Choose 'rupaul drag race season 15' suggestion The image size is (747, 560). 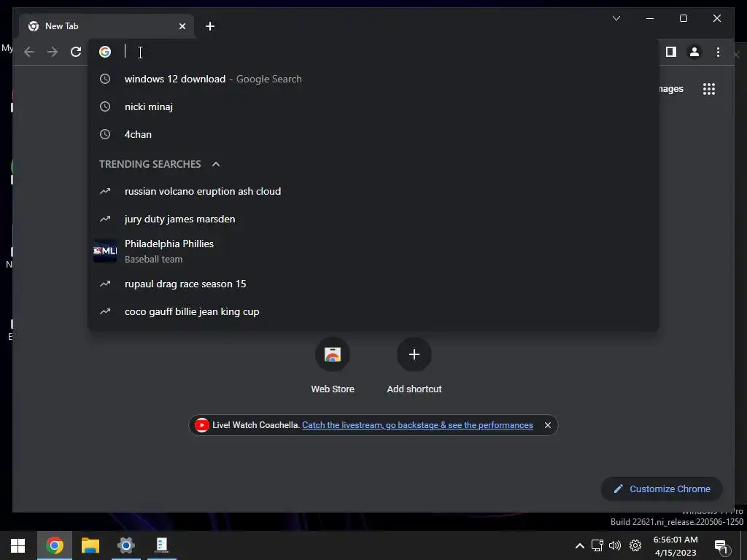tap(373, 284)
